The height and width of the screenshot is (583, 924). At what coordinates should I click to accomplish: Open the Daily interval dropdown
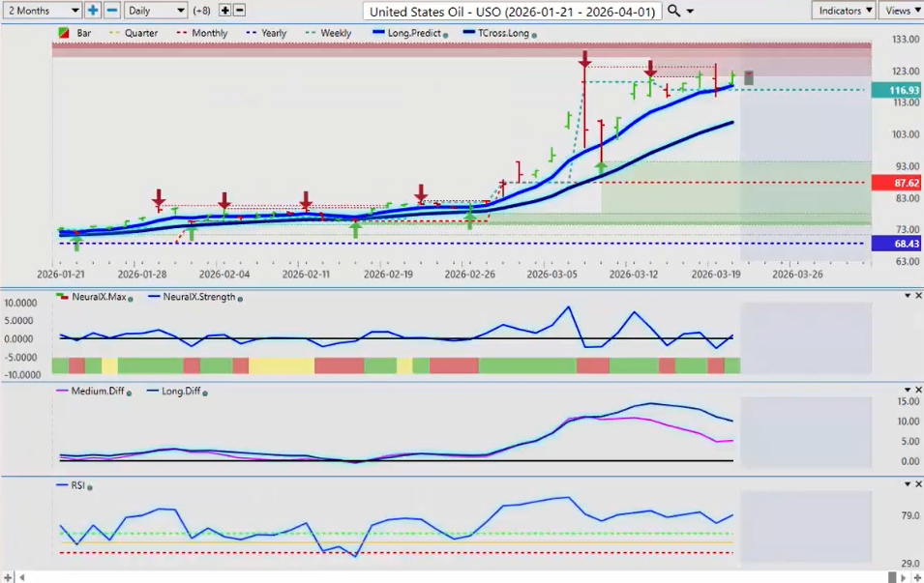click(x=156, y=11)
